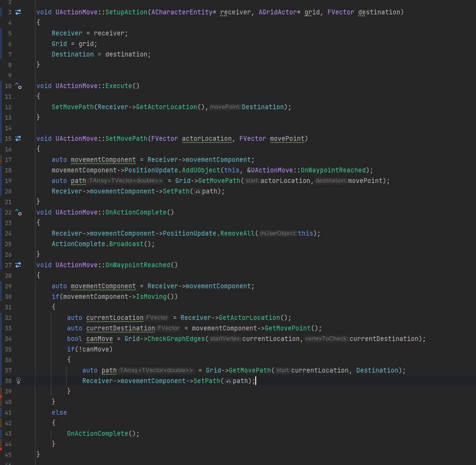Screen dimensions: 476x465
Task: Click AGridActor* type in SetupAction parameters
Action: 279,12
